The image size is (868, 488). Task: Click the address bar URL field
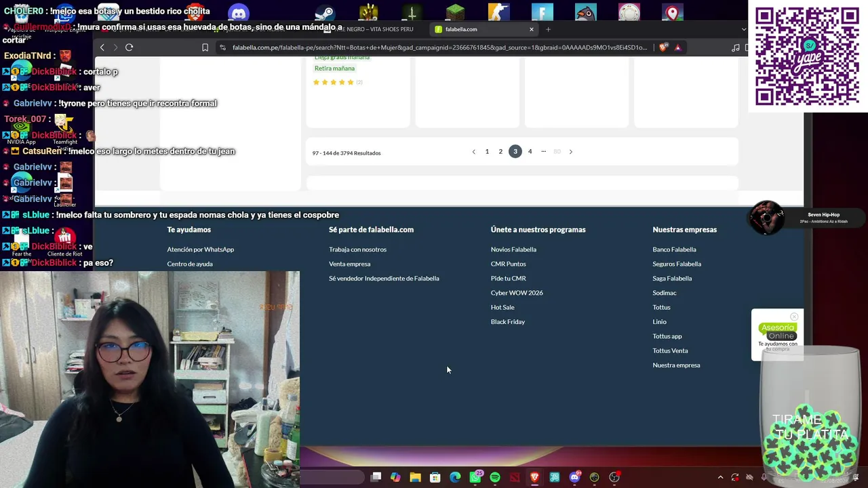(439, 47)
